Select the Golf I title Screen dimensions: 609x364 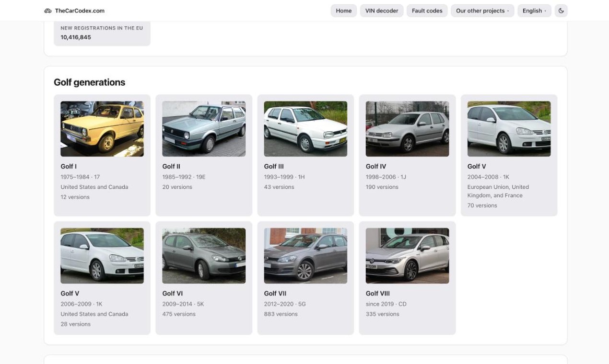[69, 166]
